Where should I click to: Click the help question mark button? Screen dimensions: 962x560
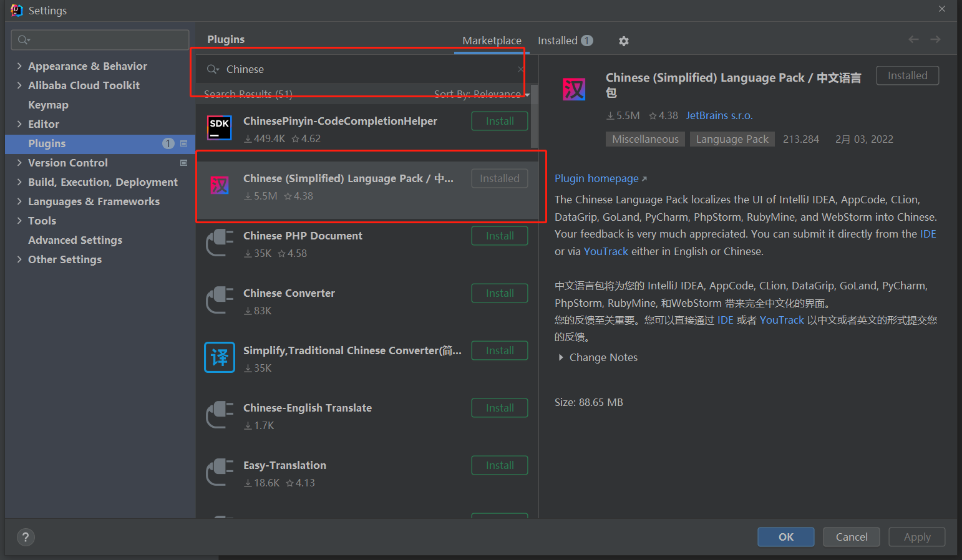click(x=25, y=537)
